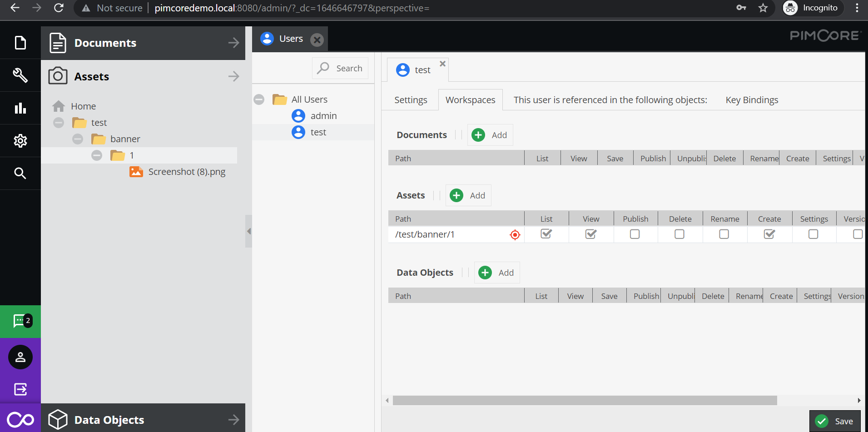The width and height of the screenshot is (868, 432).
Task: Open notifications with the badge showing 2
Action: (x=20, y=321)
